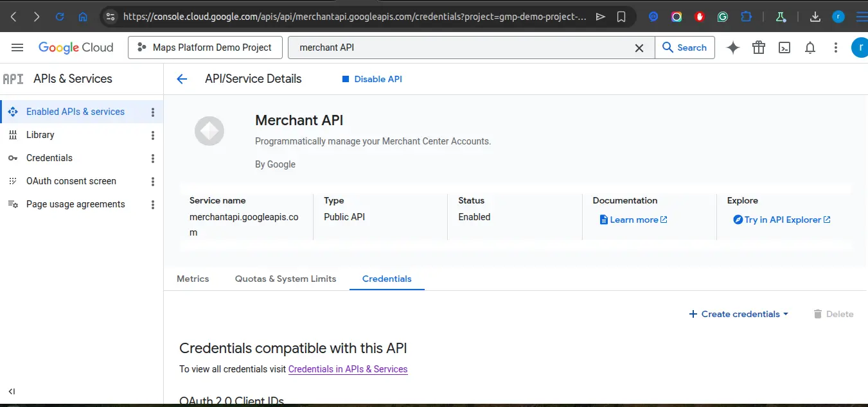Click the By Google text

[x=275, y=164]
